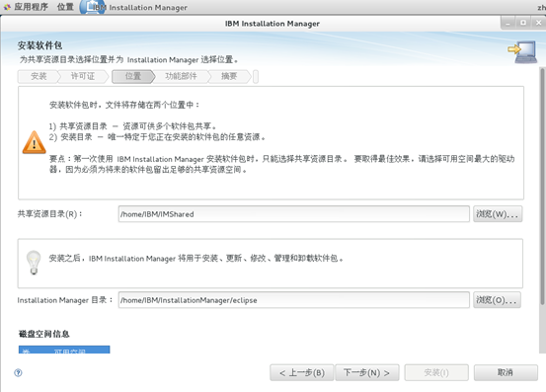Click the computer install icon in header
Screen dimensions: 546x392
tap(522, 52)
